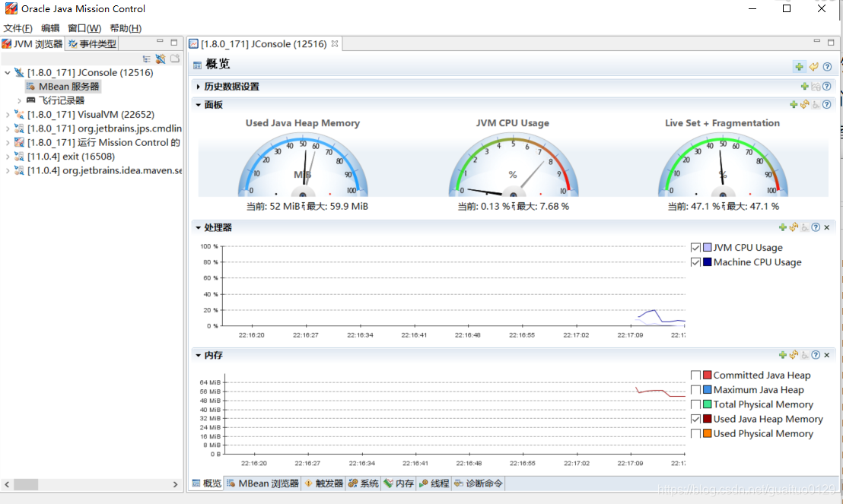Maximize the JVM 浏览器 view panel

173,42
